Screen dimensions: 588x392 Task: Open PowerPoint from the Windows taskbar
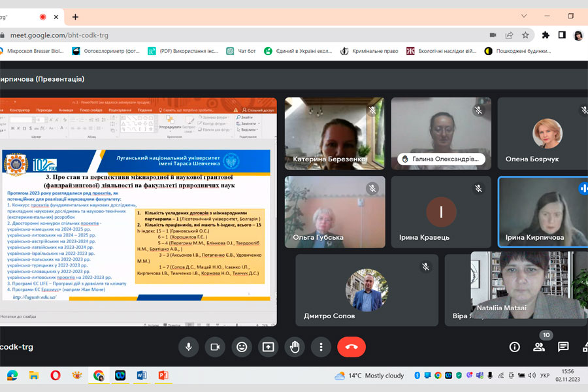163,375
